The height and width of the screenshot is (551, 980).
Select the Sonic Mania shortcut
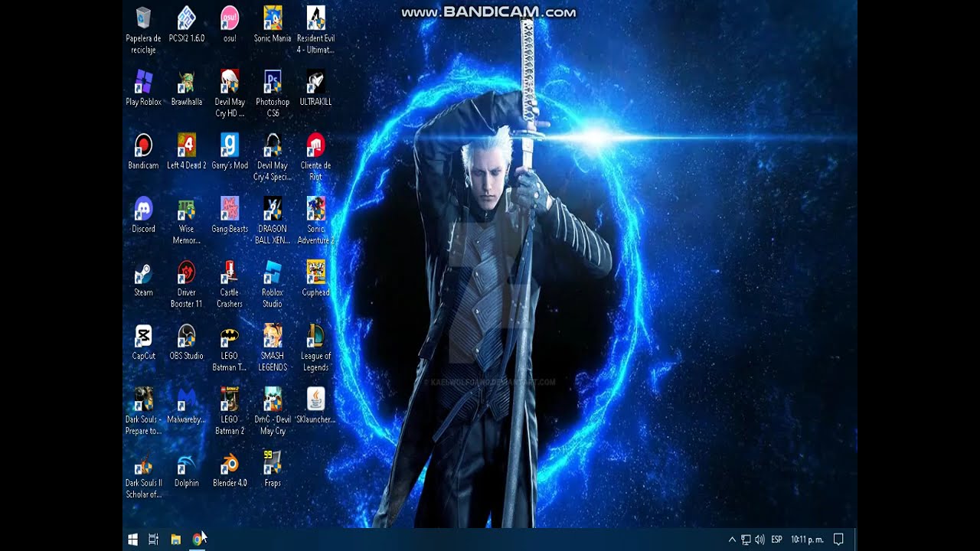point(273,24)
